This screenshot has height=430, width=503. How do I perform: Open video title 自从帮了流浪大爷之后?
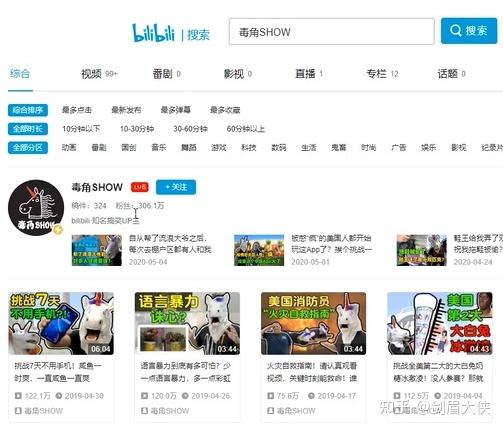click(170, 244)
